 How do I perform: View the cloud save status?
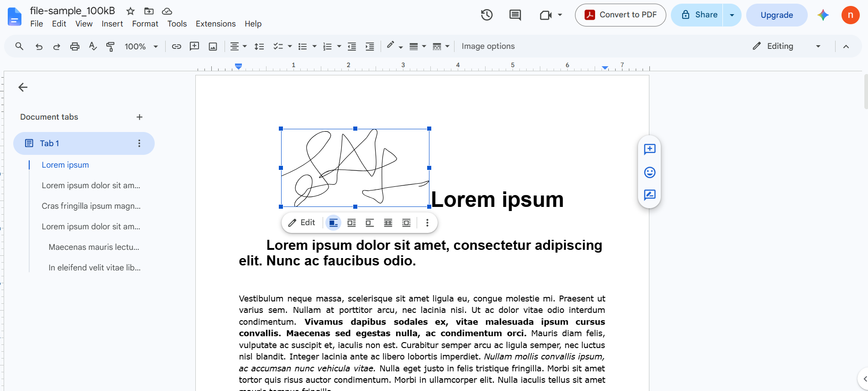167,11
